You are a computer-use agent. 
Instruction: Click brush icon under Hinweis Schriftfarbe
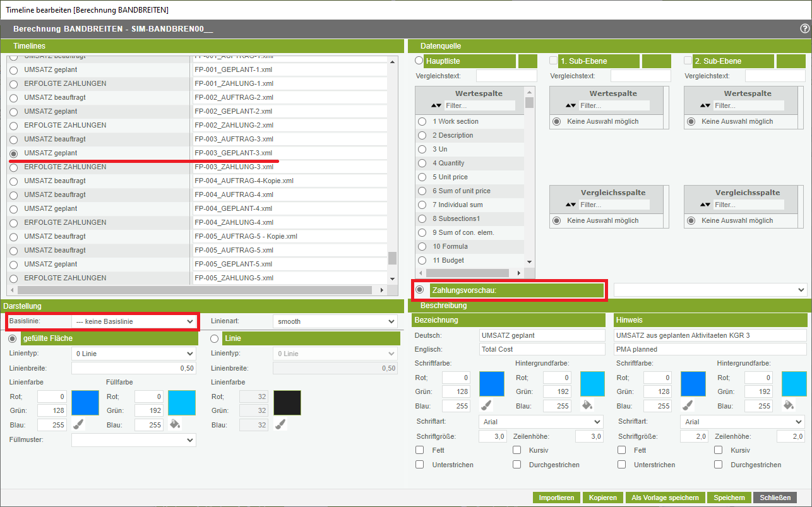[x=687, y=405]
